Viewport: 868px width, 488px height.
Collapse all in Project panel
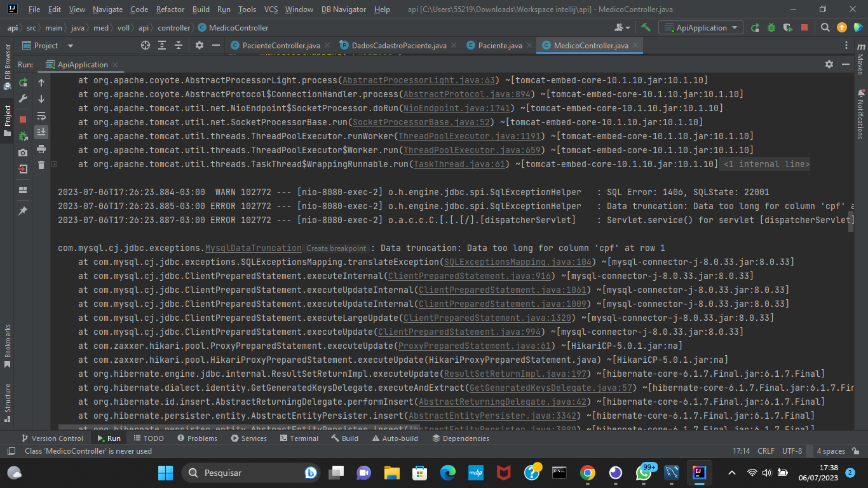pyautogui.click(x=179, y=45)
